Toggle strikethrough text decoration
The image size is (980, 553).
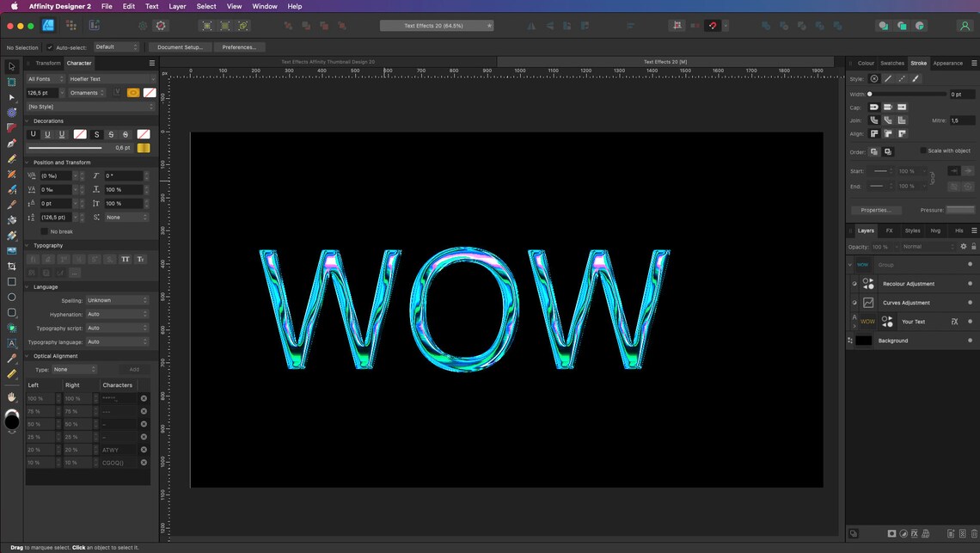(x=111, y=134)
